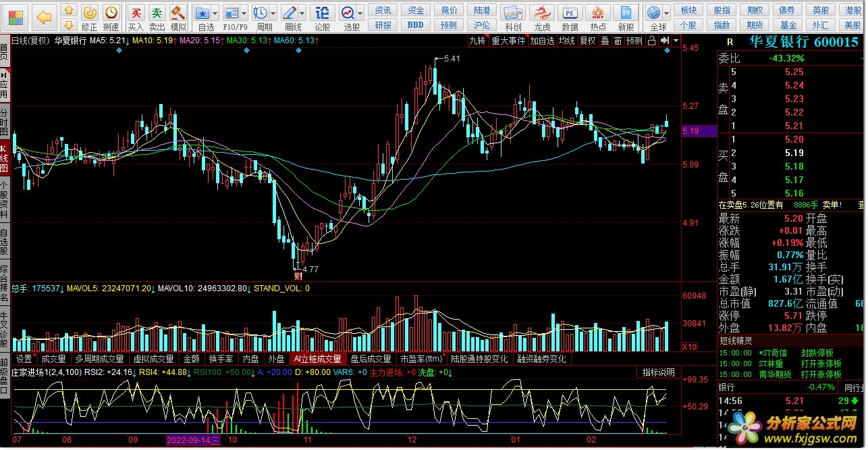The height and width of the screenshot is (450, 868).
Task: Switch to K线图 side tab
Action: tap(5, 159)
